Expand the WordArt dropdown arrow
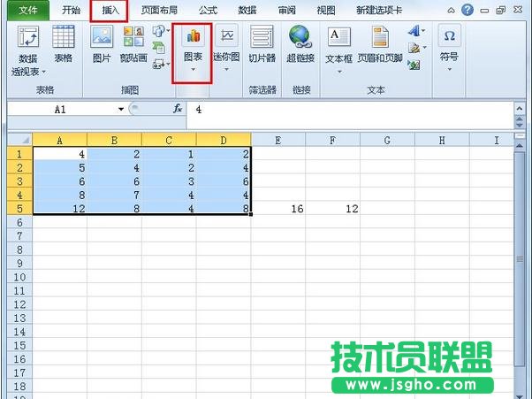532x399 pixels. click(423, 31)
